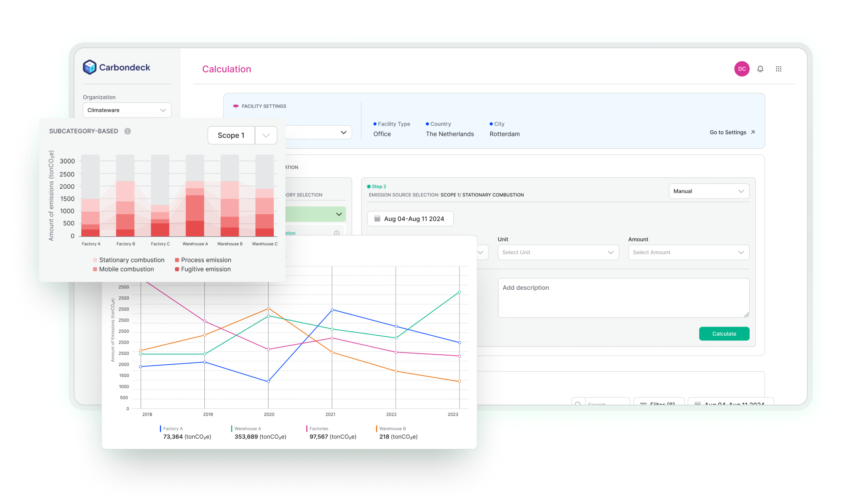The height and width of the screenshot is (504, 852).
Task: Open the Manual input mode dropdown
Action: tap(709, 191)
